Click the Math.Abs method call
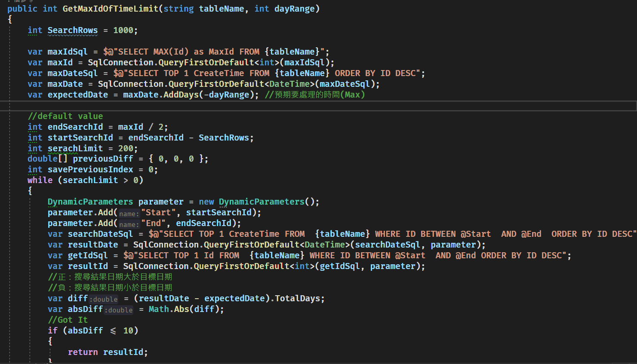This screenshot has width=637, height=364. coord(177,309)
